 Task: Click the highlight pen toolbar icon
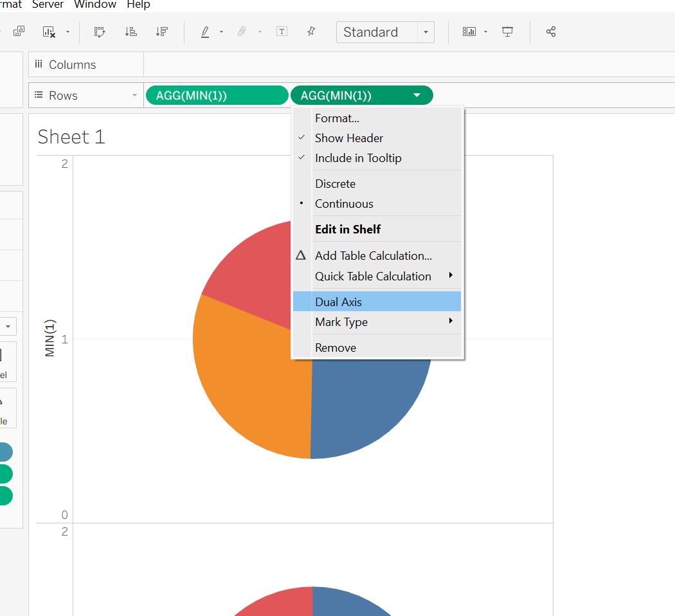coord(205,32)
